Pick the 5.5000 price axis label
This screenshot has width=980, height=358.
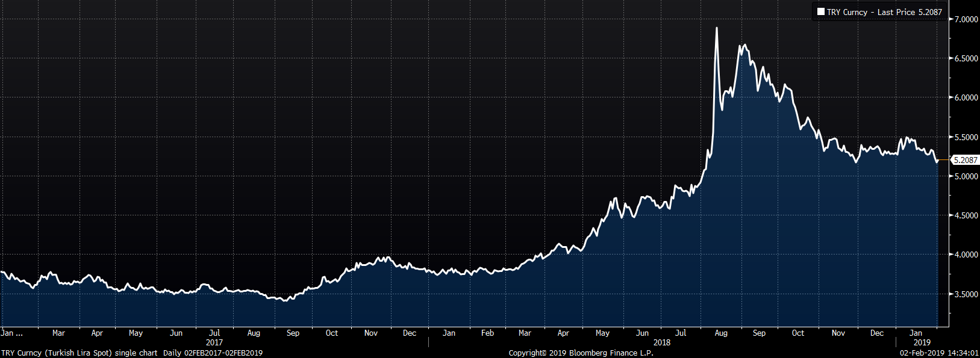click(966, 137)
